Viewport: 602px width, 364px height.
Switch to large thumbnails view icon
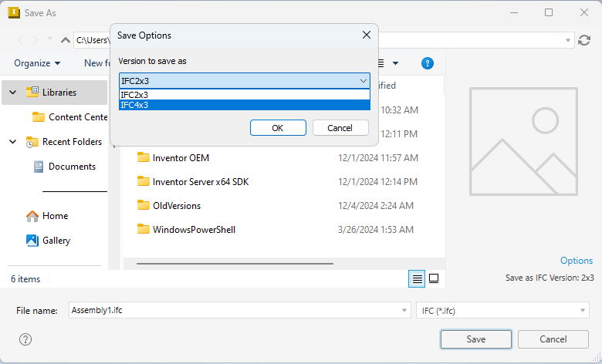[x=434, y=278]
